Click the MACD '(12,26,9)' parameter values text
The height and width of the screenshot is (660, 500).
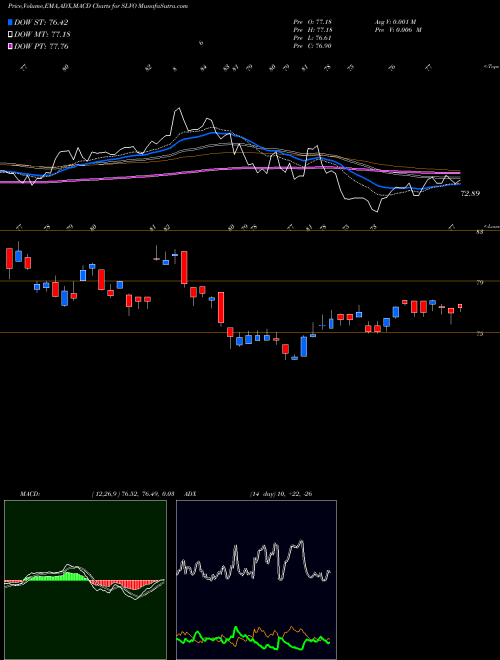133,494
